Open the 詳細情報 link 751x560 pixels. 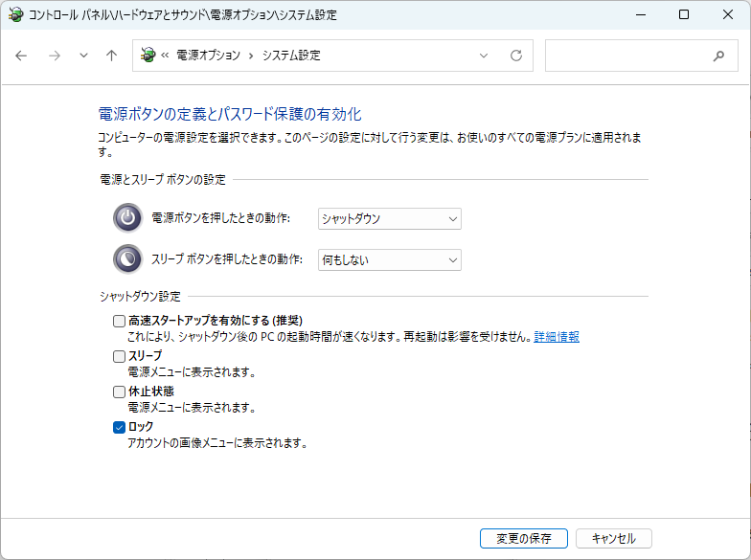(557, 337)
